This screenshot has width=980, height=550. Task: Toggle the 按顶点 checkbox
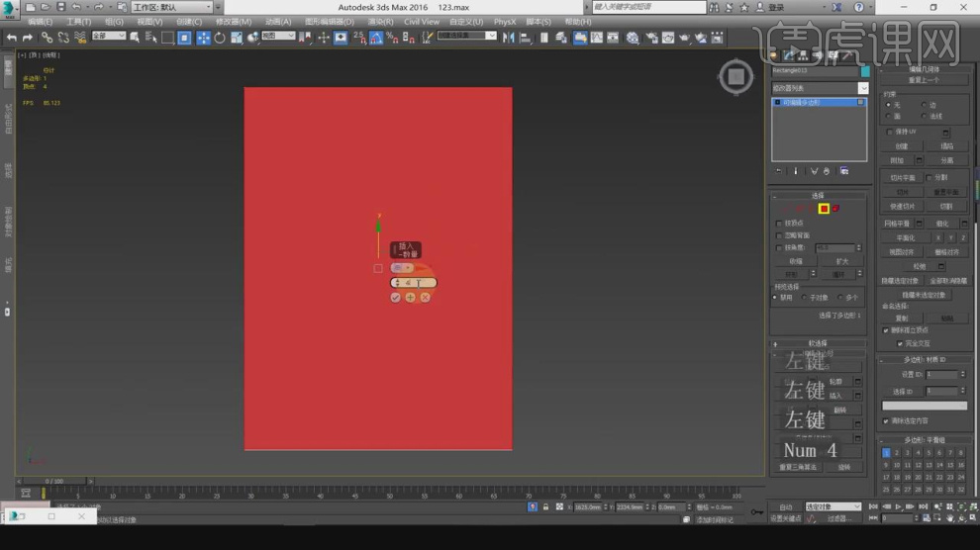click(x=778, y=224)
